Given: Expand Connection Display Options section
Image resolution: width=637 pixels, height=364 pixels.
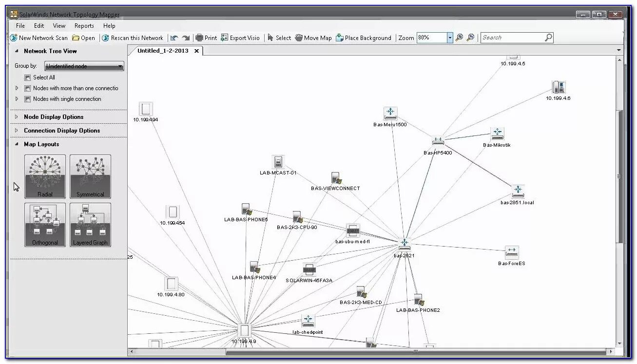Looking at the screenshot, I should [17, 131].
